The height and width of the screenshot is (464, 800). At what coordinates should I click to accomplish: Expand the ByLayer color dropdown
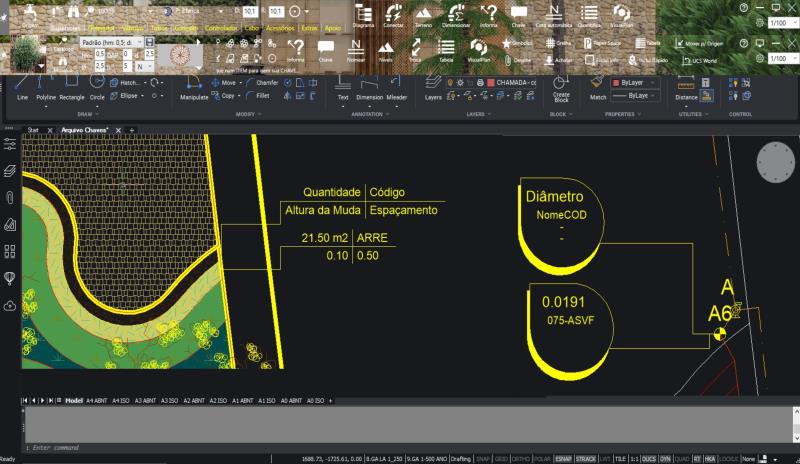pyautogui.click(x=635, y=82)
